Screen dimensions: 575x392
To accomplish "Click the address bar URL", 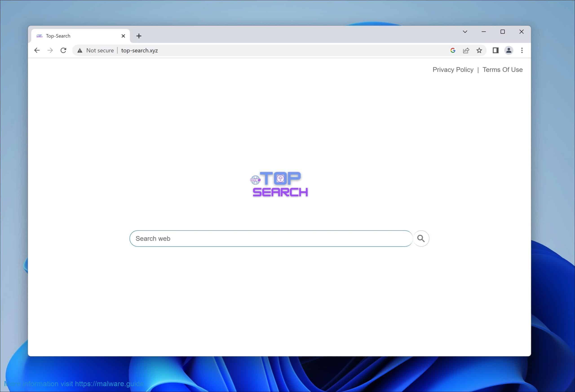I will (x=139, y=51).
